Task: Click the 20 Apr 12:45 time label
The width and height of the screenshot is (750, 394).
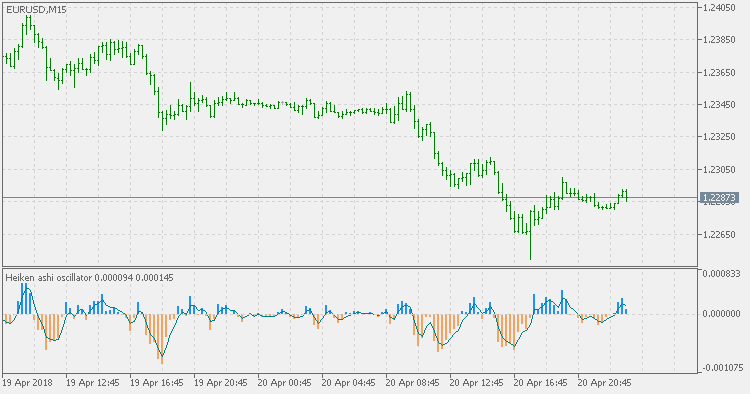Action: [x=477, y=383]
